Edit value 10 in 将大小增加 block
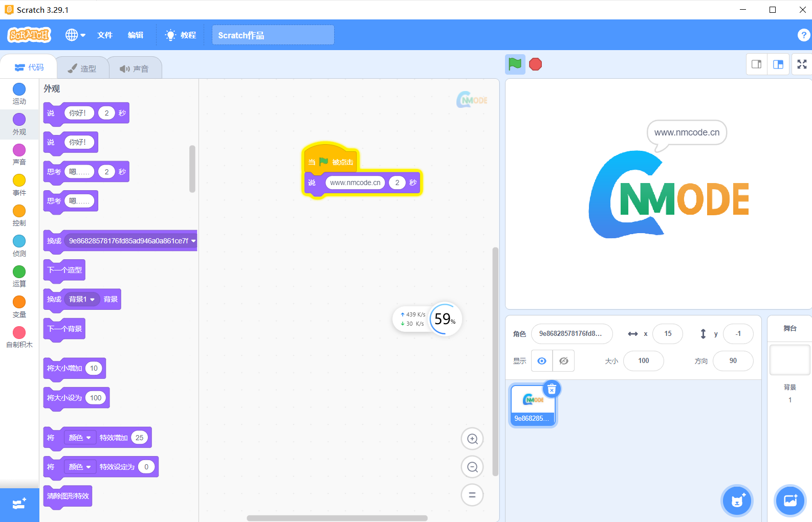 [94, 368]
